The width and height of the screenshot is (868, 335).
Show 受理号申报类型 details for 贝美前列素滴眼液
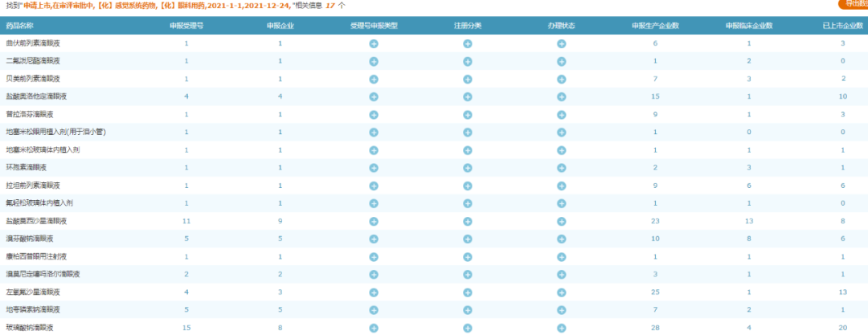tap(374, 80)
